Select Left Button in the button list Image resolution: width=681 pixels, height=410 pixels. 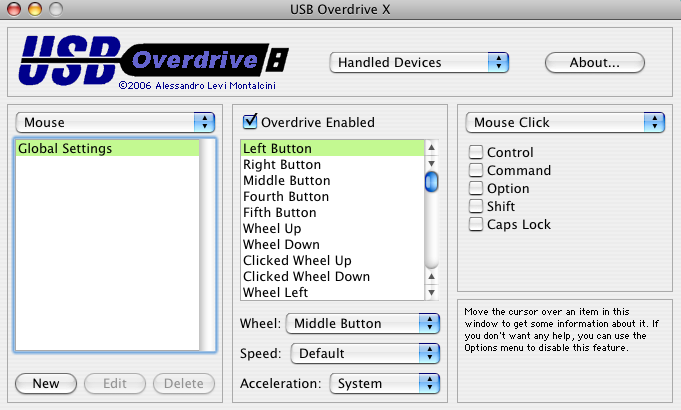pyautogui.click(x=332, y=149)
